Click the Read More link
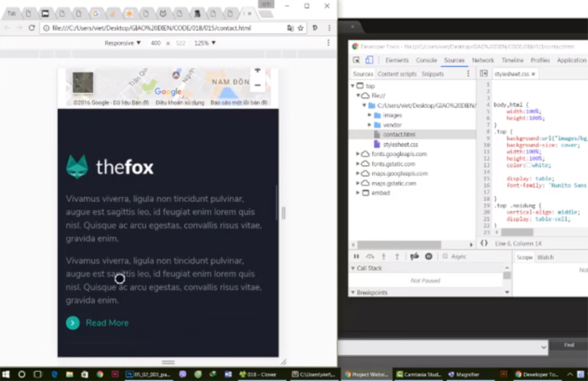Viewport: 588px width, 381px height. 107,323
